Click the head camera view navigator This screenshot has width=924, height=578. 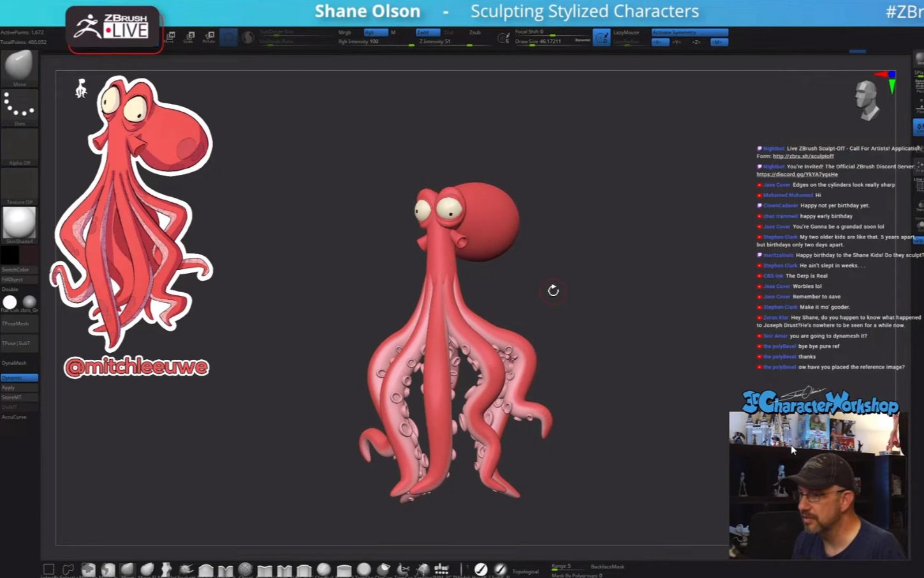(867, 100)
